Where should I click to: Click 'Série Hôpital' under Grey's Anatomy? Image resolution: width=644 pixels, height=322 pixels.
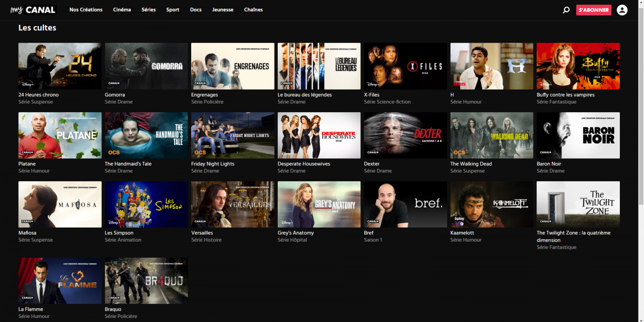[x=292, y=240]
